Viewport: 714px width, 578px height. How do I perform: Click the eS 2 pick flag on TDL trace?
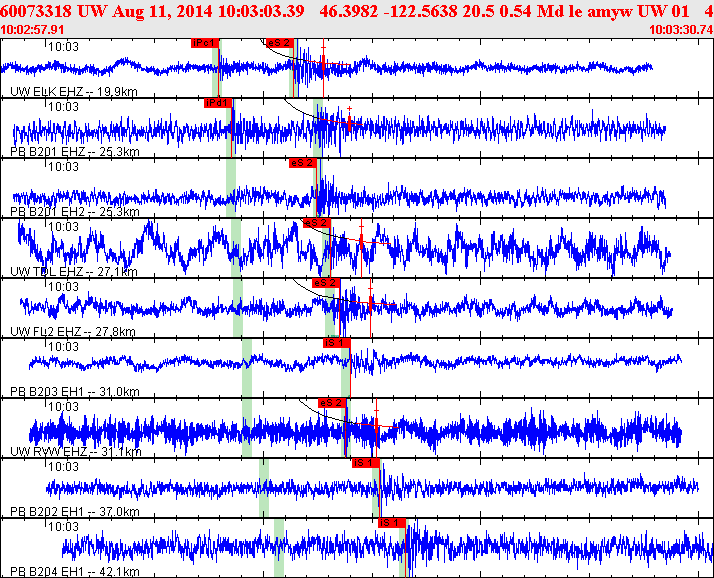316,223
